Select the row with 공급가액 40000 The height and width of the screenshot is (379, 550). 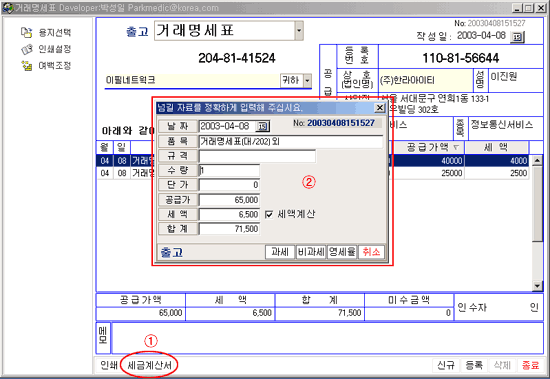pyautogui.click(x=313, y=161)
